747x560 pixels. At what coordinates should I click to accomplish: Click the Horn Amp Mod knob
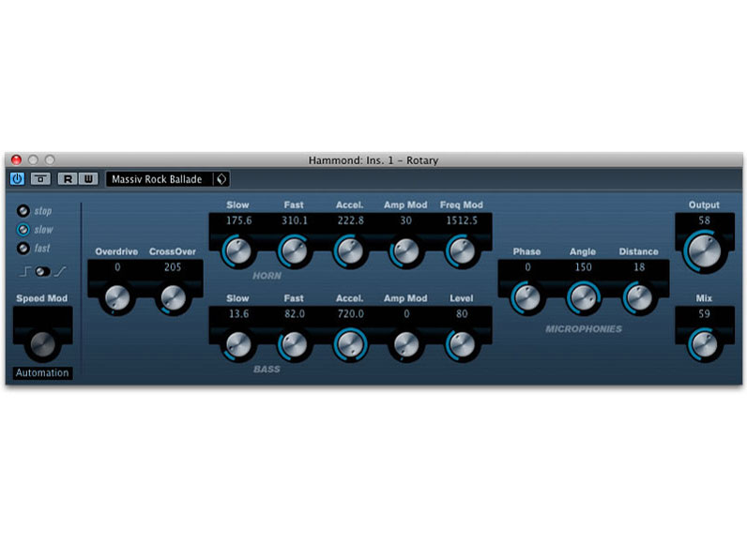pos(406,251)
